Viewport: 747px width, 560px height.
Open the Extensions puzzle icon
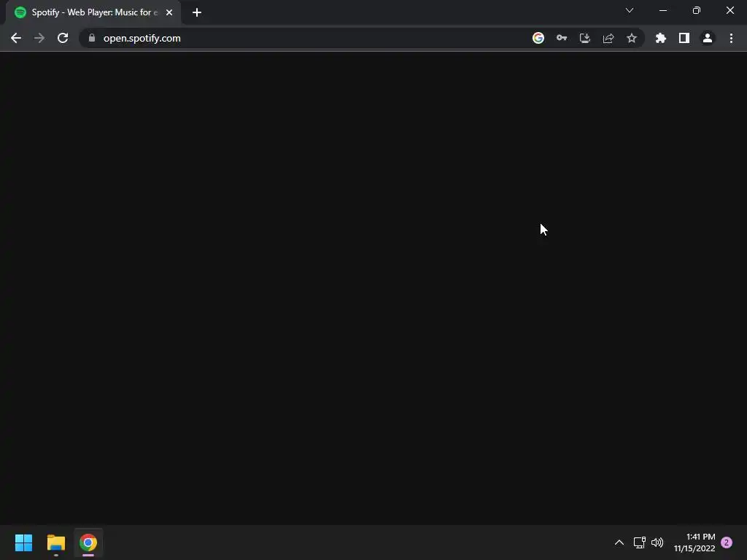pos(661,38)
